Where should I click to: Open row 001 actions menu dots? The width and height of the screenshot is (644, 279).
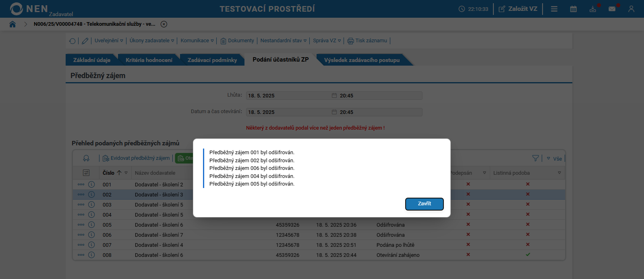[x=81, y=184]
